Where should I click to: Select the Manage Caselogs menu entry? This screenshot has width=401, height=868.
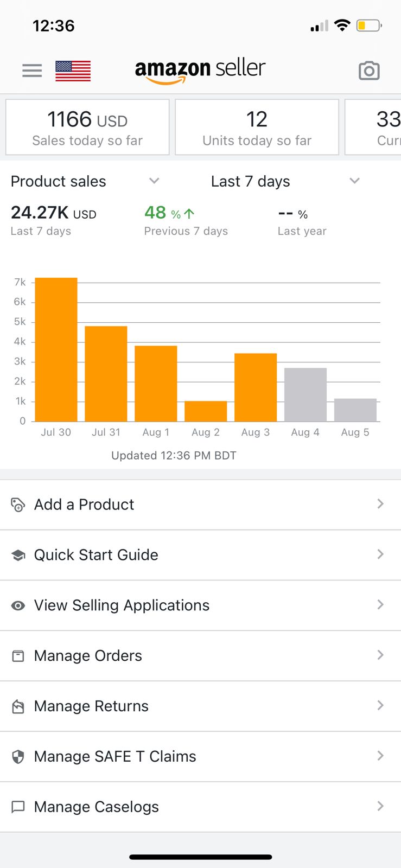tap(97, 807)
